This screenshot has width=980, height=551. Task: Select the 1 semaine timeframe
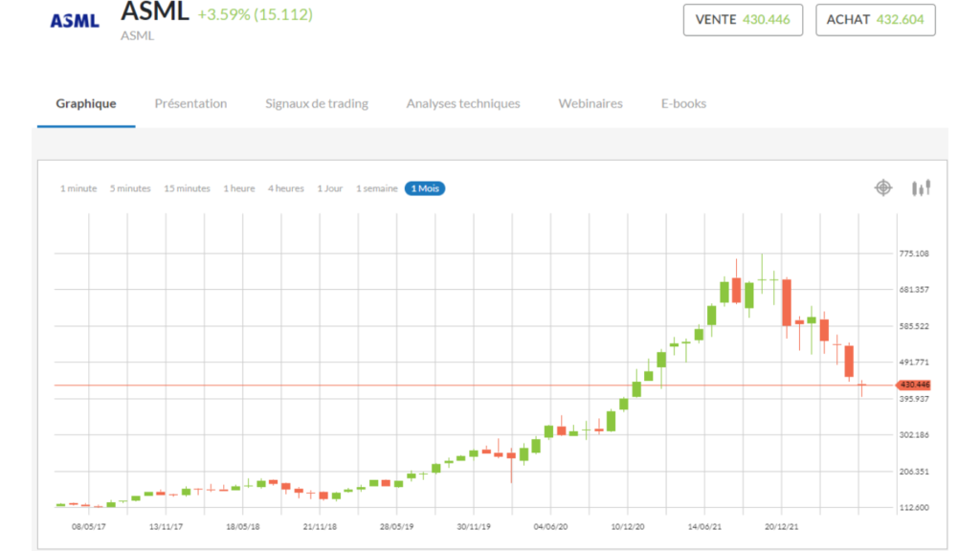[x=376, y=188]
